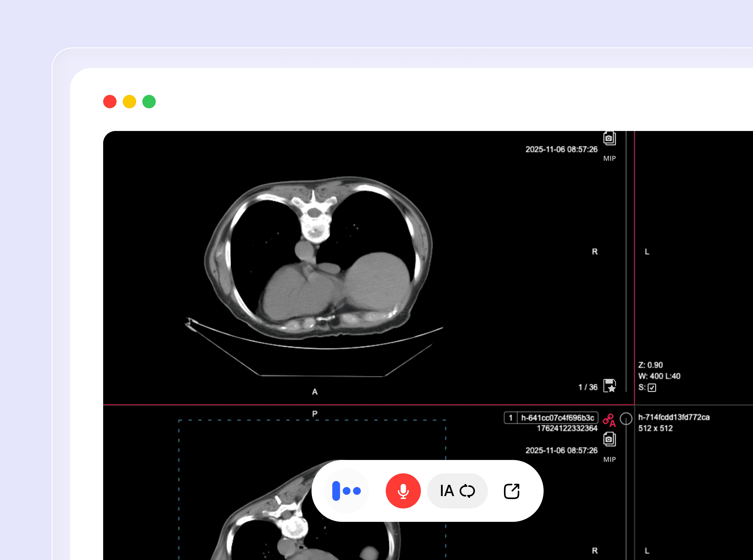The height and width of the screenshot is (560, 753).
Task: Click the red microphone dictation button
Action: tap(403, 490)
